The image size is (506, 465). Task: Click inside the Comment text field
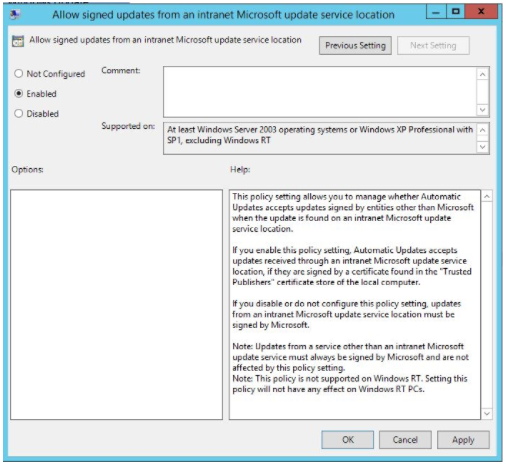click(x=320, y=92)
